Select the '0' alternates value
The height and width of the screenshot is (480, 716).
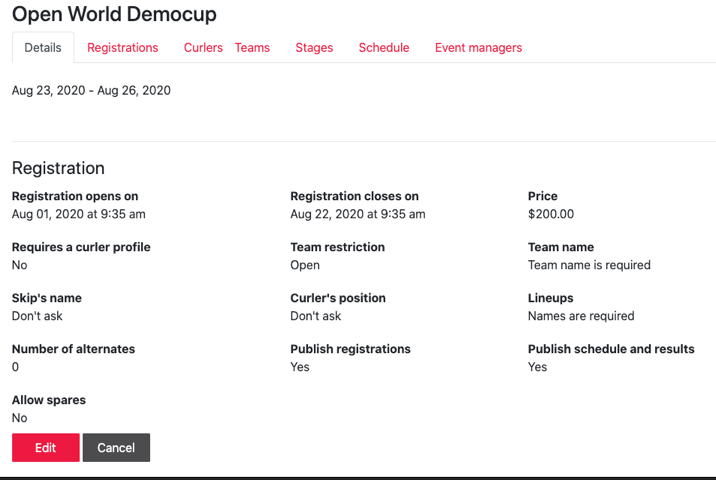point(16,367)
